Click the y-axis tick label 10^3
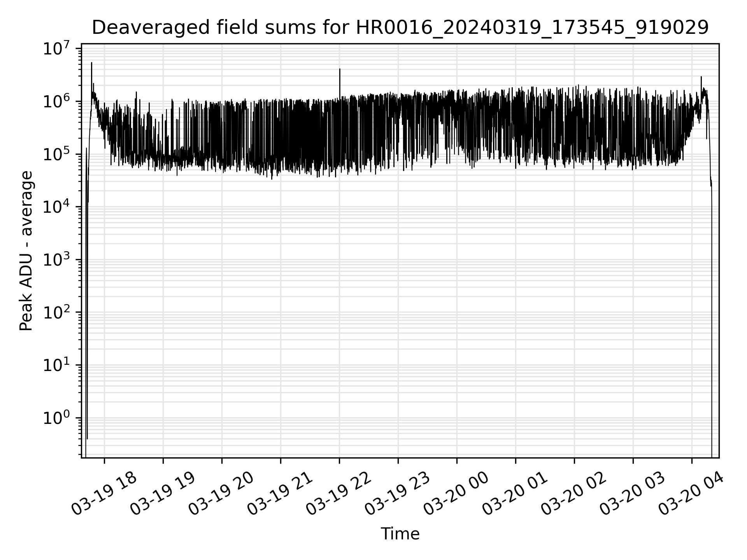 click(56, 260)
